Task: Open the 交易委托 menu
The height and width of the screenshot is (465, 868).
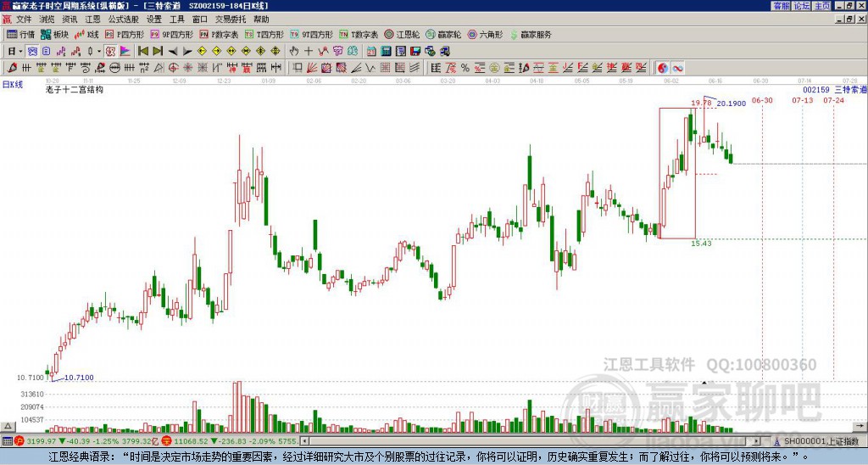Action: point(231,20)
